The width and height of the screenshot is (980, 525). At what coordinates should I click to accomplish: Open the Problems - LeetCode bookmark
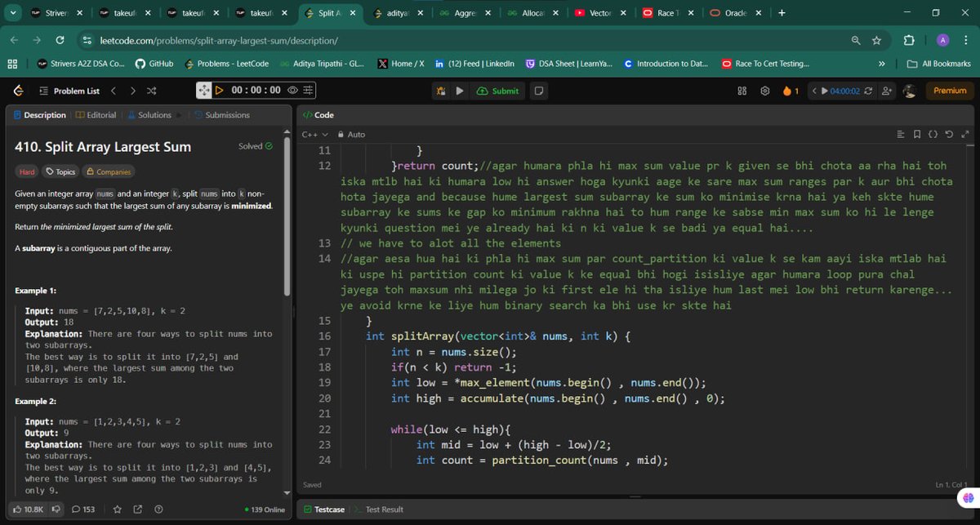point(226,64)
